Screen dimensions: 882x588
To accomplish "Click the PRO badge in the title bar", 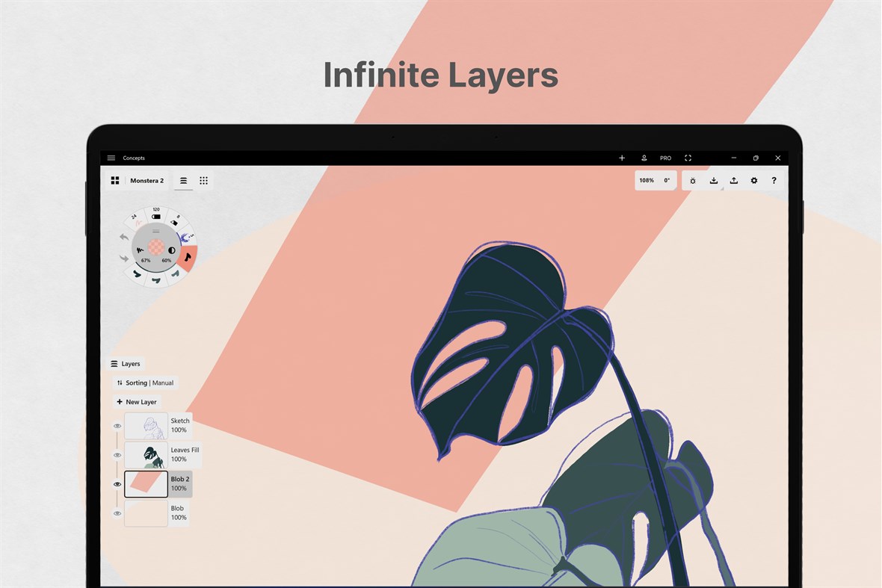I will click(x=665, y=158).
